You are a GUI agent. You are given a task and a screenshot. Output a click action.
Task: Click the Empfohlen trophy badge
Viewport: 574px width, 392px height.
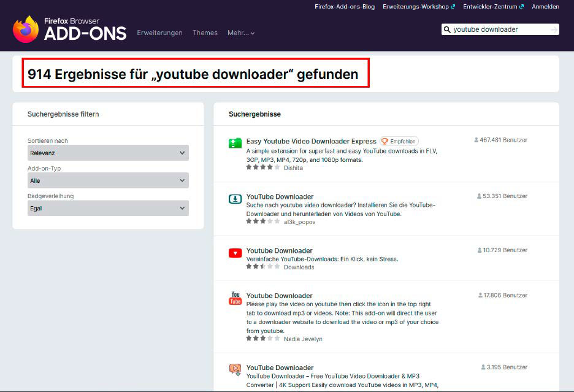tap(399, 142)
